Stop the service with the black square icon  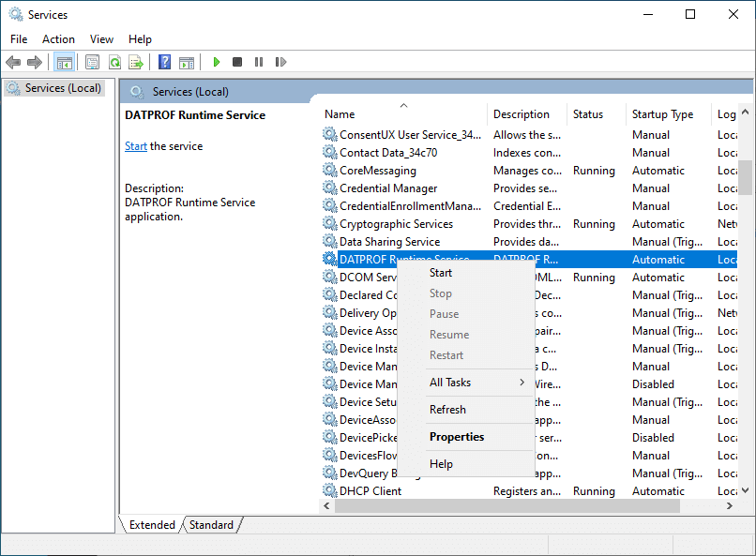point(238,62)
